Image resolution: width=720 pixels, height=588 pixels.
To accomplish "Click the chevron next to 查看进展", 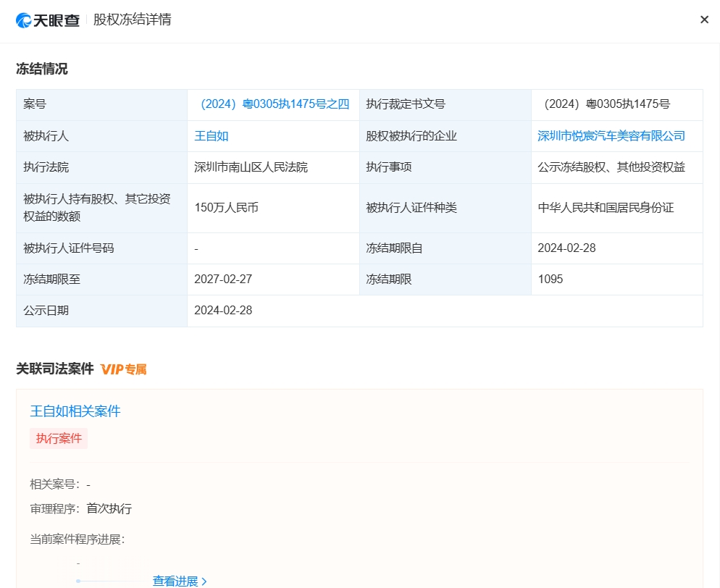I will [x=204, y=581].
